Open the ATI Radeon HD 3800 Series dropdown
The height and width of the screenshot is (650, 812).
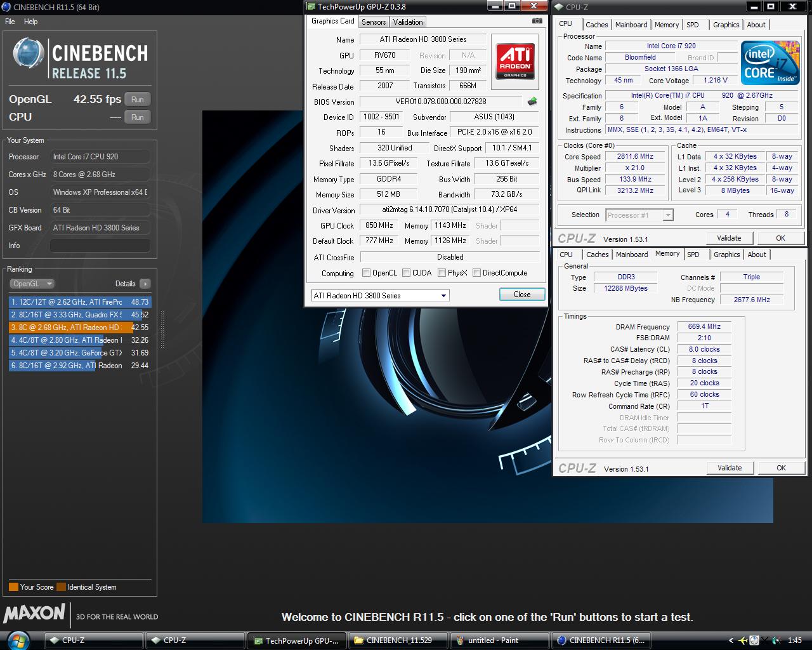tap(380, 295)
